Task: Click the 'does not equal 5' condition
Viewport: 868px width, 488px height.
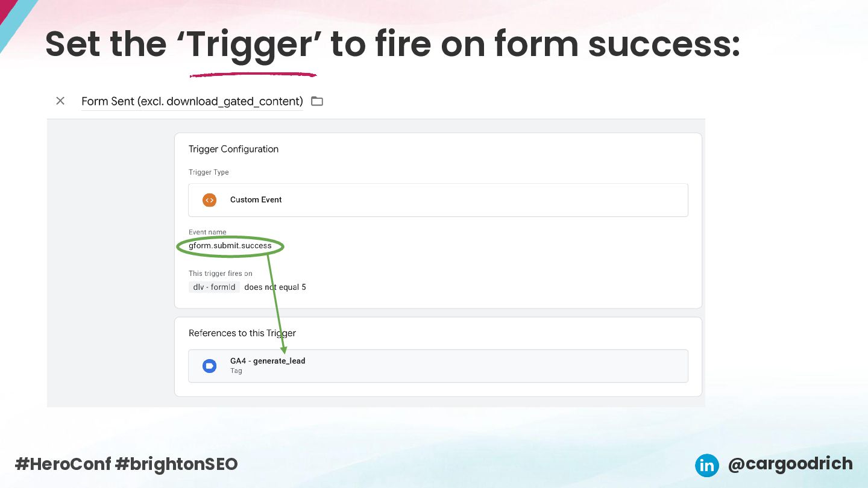Action: [275, 287]
